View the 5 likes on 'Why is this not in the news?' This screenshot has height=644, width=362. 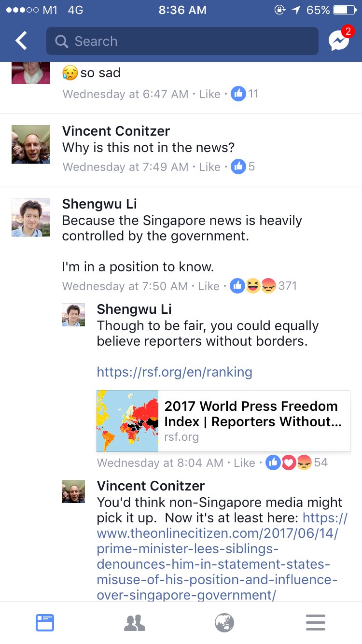coord(243,167)
